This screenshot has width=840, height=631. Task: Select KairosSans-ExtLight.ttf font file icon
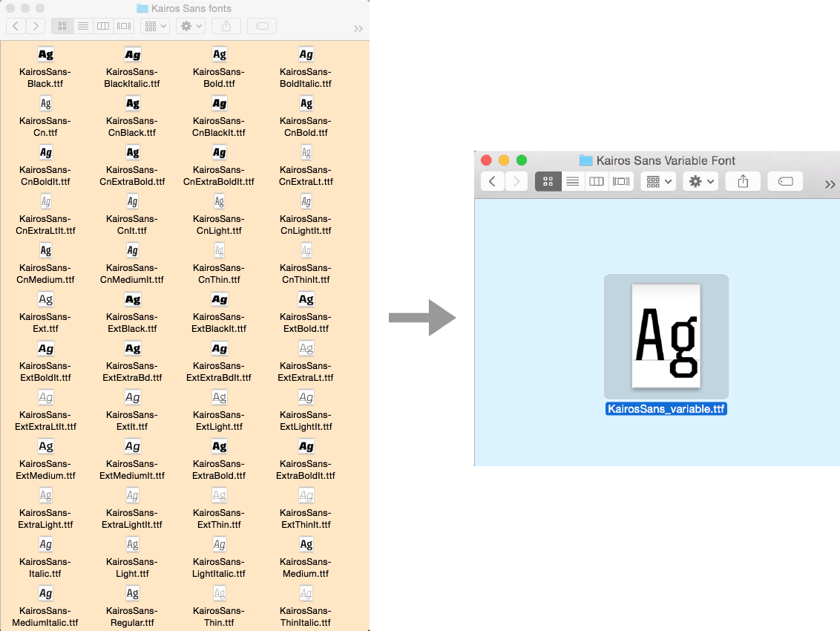pos(219,397)
